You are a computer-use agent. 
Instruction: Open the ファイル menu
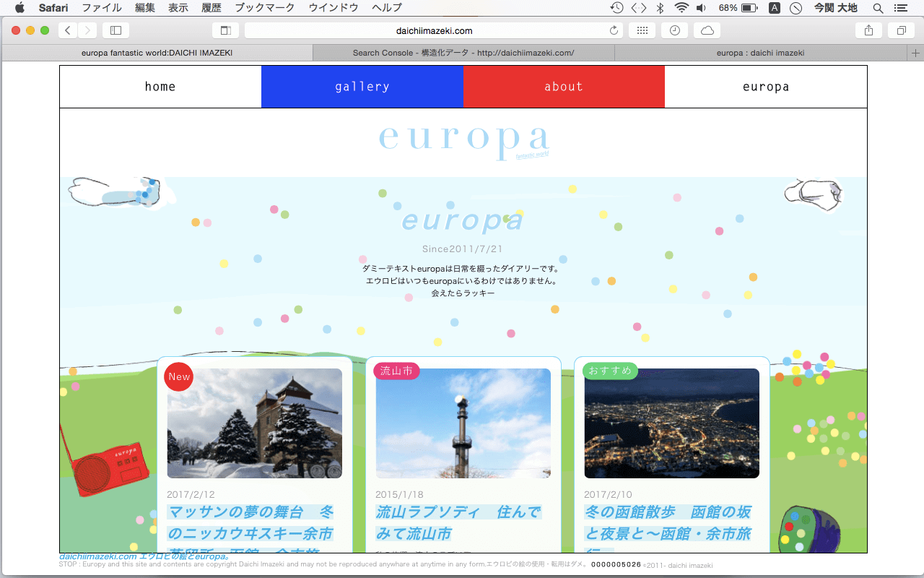pyautogui.click(x=102, y=8)
